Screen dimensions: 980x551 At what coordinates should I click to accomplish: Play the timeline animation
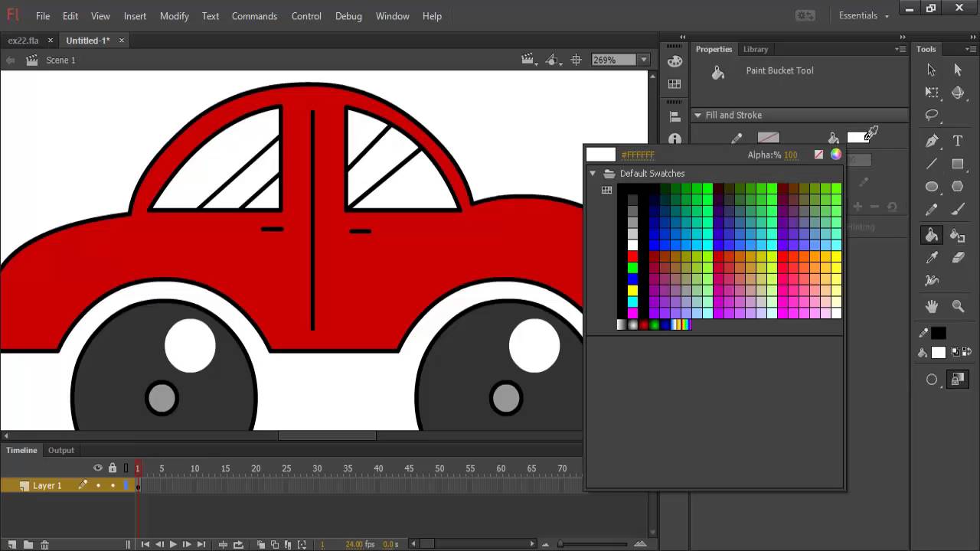[173, 545]
